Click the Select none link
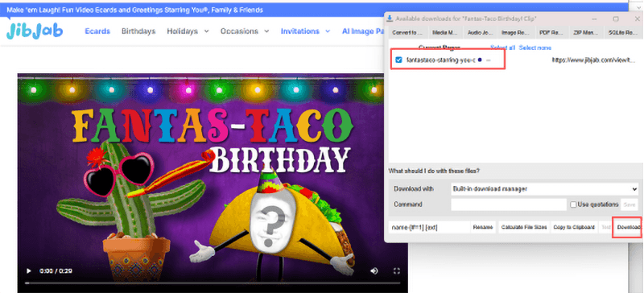Screen dimensions: 644x293 pos(535,48)
